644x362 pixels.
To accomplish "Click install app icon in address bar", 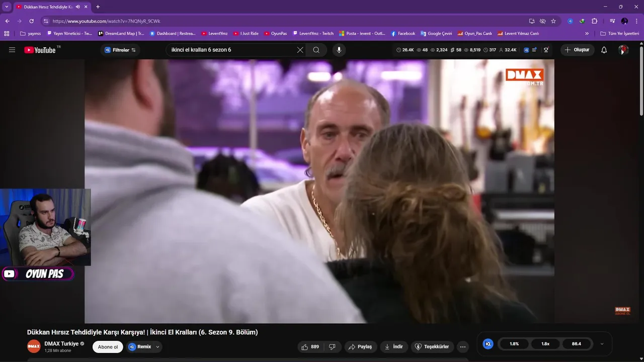I will (x=532, y=21).
